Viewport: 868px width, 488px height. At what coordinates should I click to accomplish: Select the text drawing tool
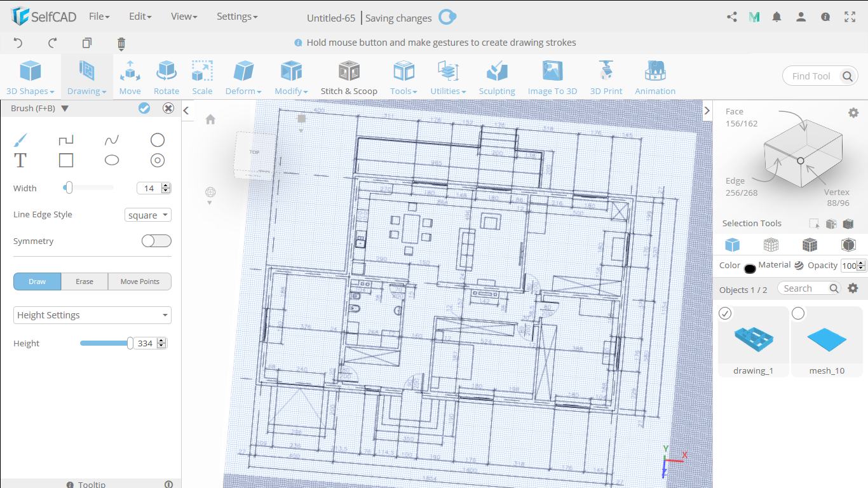pos(20,160)
